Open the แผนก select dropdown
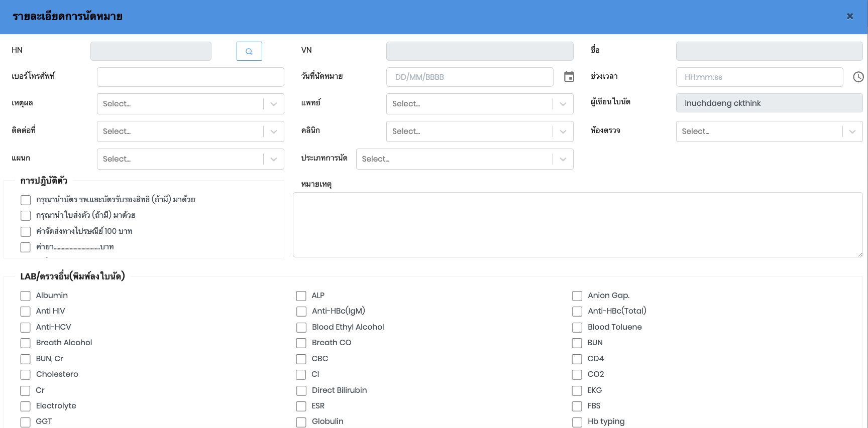The image size is (868, 428). click(190, 159)
